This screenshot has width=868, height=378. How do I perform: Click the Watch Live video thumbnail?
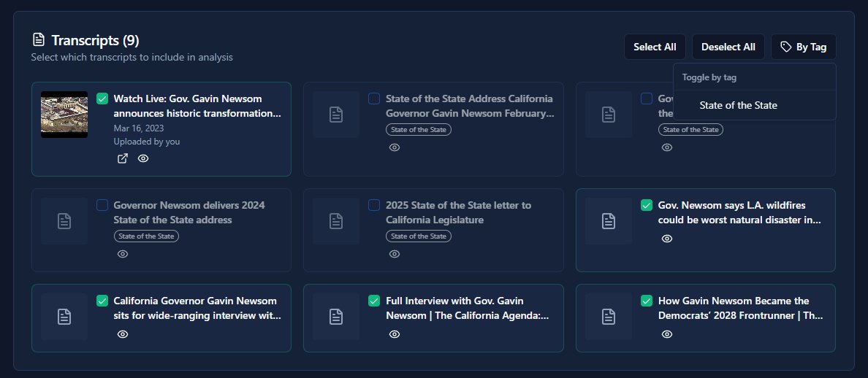pyautogui.click(x=64, y=115)
